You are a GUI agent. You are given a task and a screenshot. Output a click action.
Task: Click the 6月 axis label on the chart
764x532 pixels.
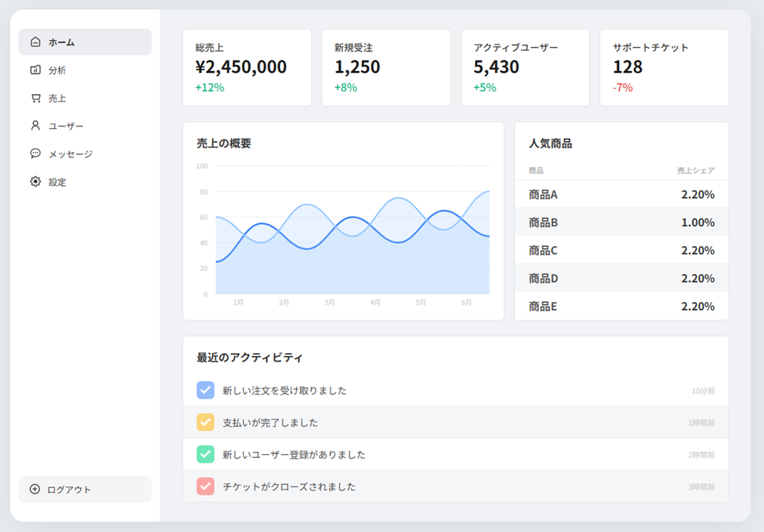[466, 302]
